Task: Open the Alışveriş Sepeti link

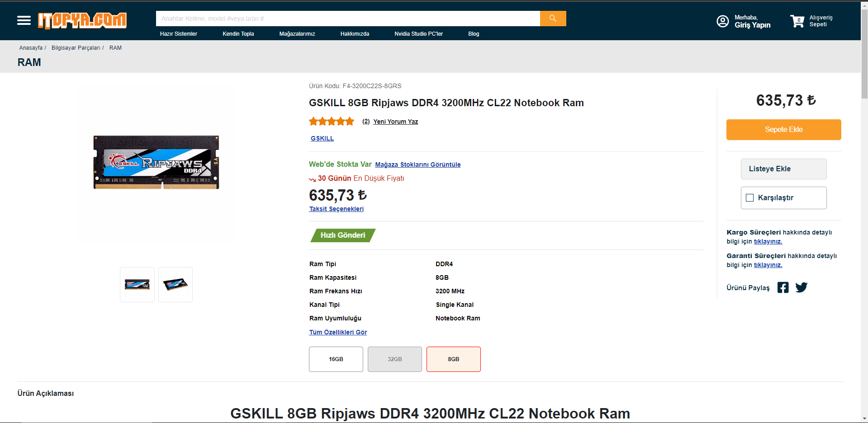Action: 821,21
